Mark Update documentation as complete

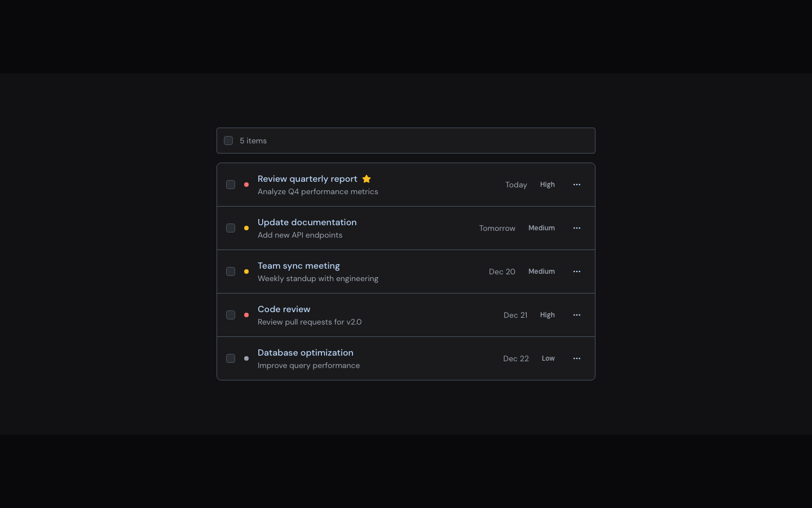[x=231, y=228]
